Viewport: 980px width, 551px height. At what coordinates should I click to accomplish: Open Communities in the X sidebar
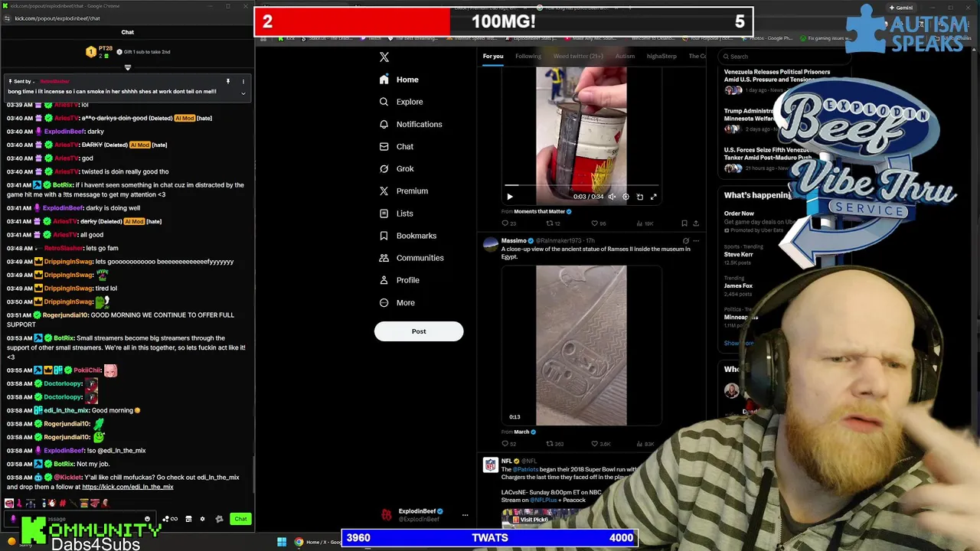click(411, 258)
